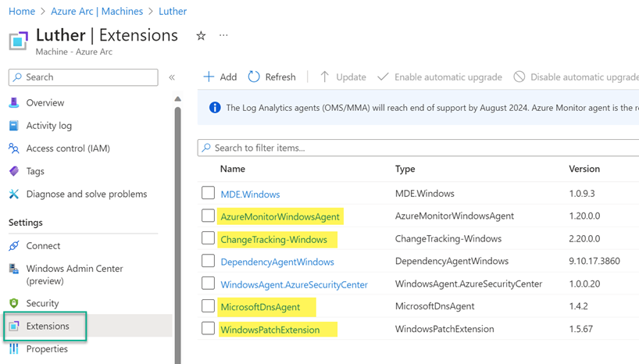The height and width of the screenshot is (364, 639).
Task: Collapse the sidebar with double chevron
Action: pos(172,77)
